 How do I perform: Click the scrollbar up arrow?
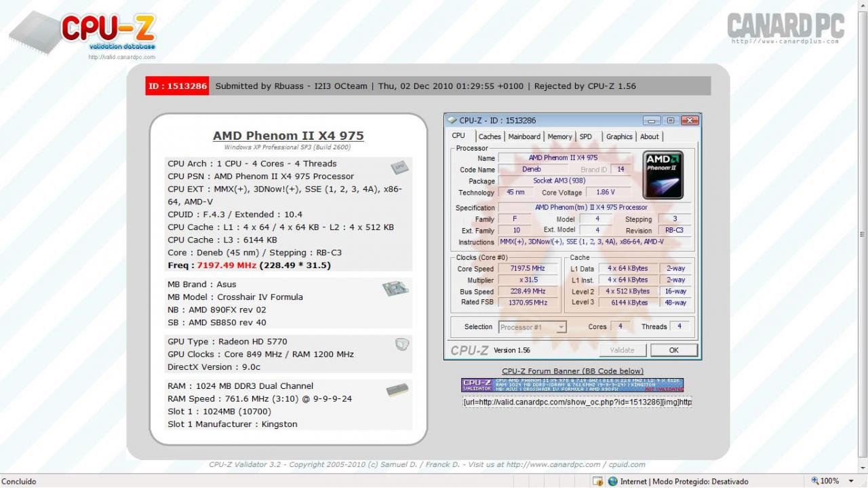863,5
